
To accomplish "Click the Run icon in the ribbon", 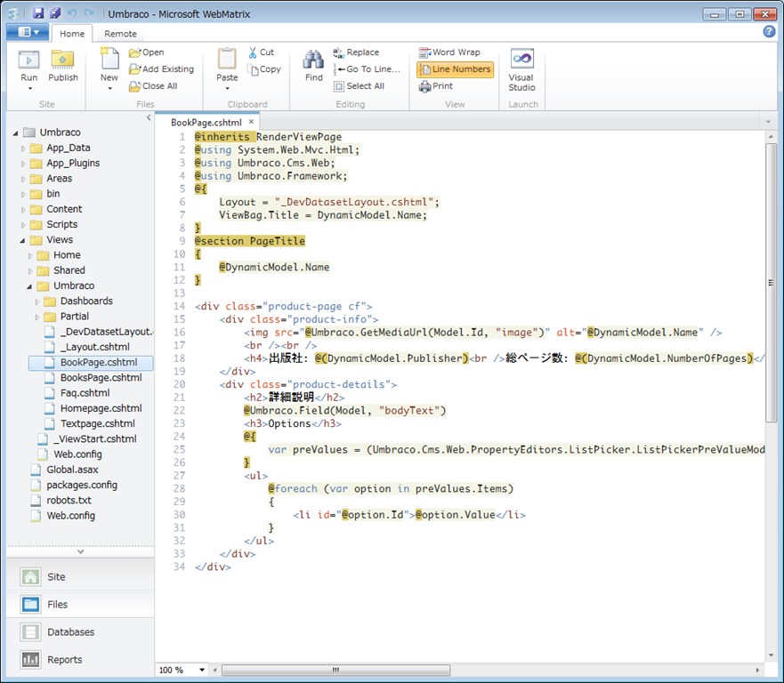I will (x=29, y=60).
